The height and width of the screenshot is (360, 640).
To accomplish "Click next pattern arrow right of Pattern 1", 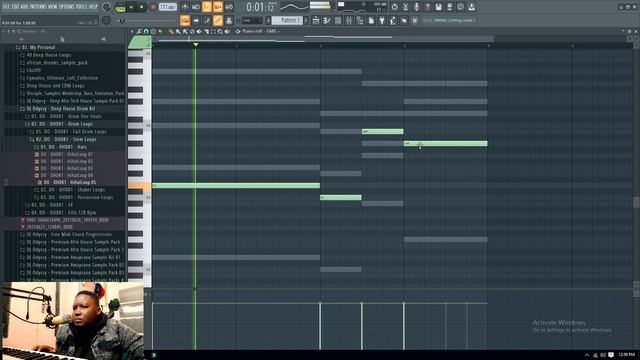I will click(x=307, y=20).
